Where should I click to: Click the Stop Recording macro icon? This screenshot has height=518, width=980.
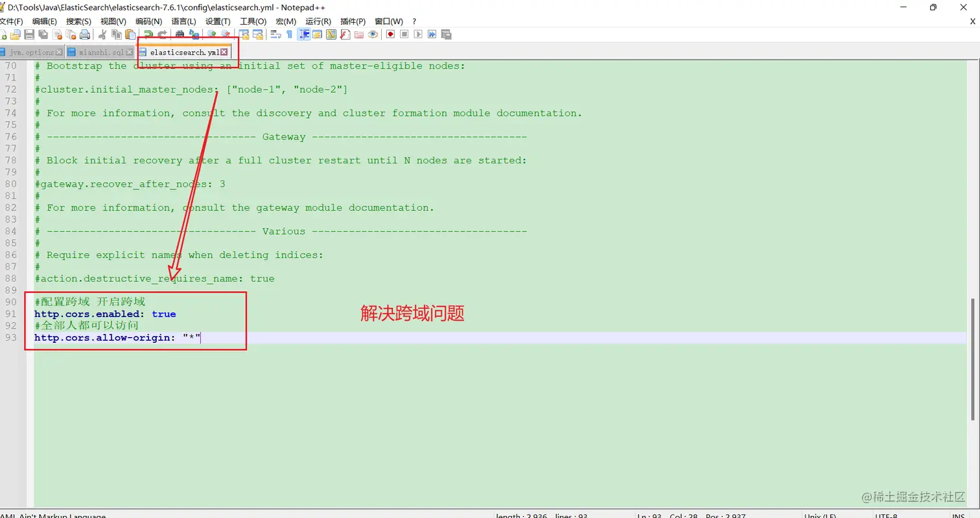404,34
